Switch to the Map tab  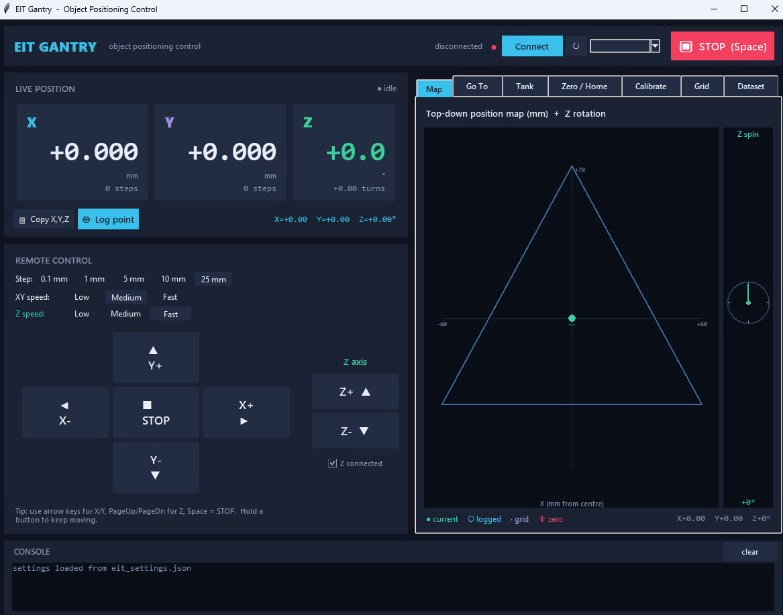click(434, 88)
